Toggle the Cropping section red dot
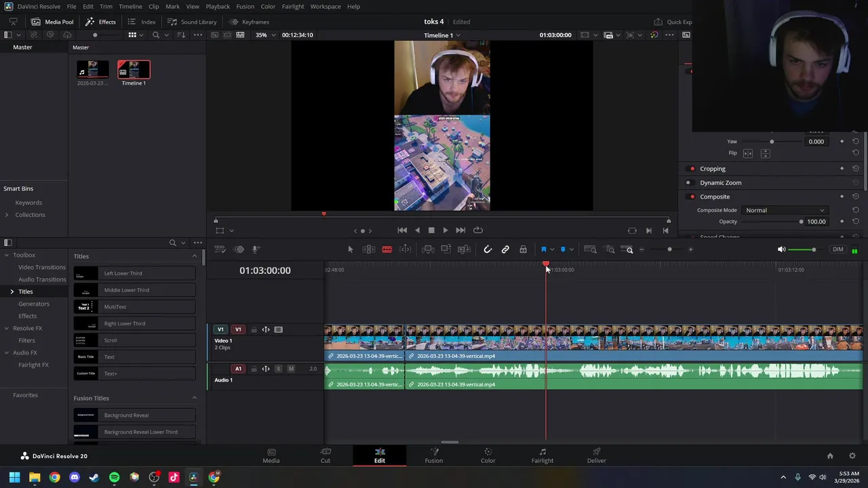868x488 pixels. [692, 169]
